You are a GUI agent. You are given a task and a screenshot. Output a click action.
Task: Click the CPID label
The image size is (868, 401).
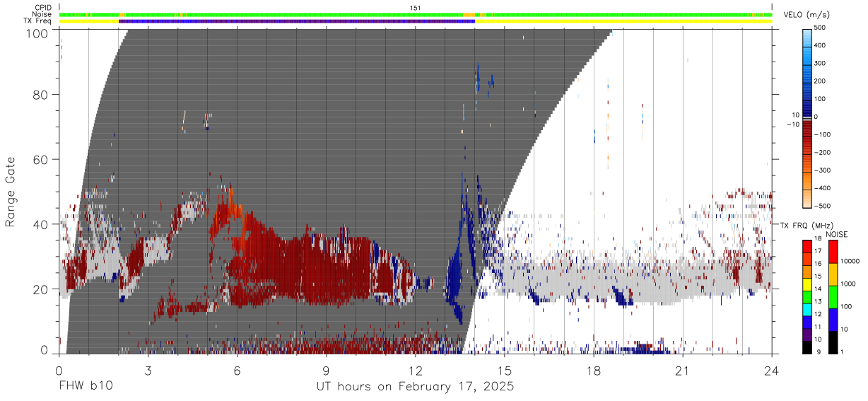(x=42, y=8)
